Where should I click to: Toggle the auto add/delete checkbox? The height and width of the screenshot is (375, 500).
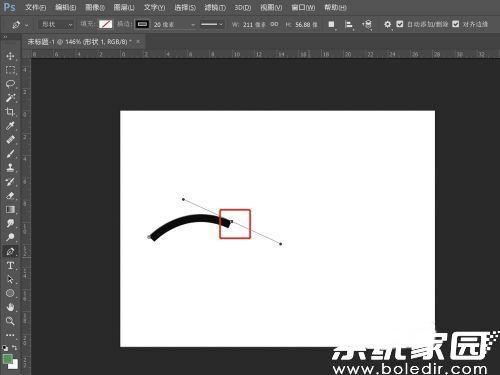(400, 24)
